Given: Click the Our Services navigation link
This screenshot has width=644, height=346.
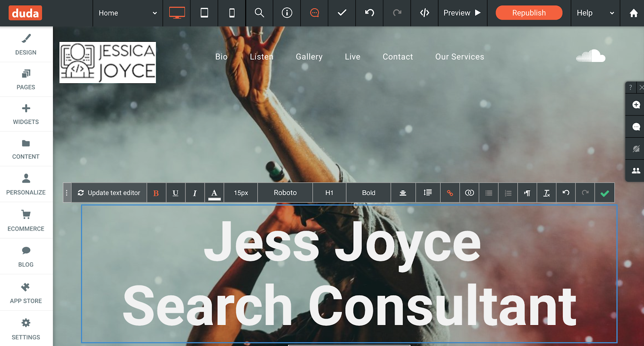Looking at the screenshot, I should coord(460,57).
